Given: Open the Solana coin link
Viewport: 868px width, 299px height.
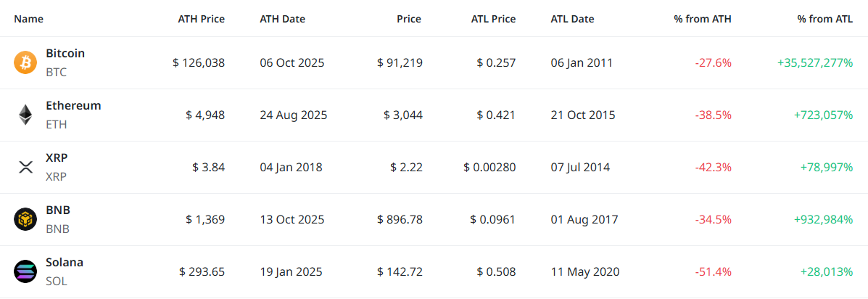Looking at the screenshot, I should click(65, 263).
